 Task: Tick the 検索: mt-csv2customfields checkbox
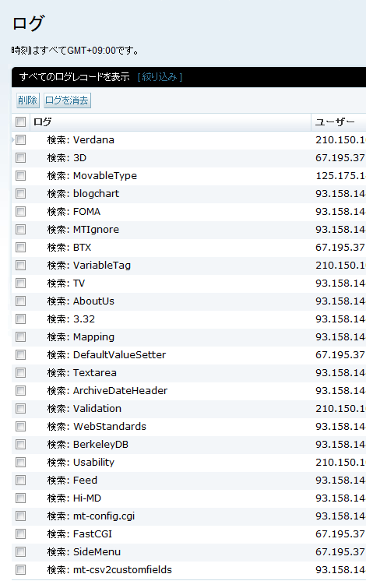tap(20, 570)
